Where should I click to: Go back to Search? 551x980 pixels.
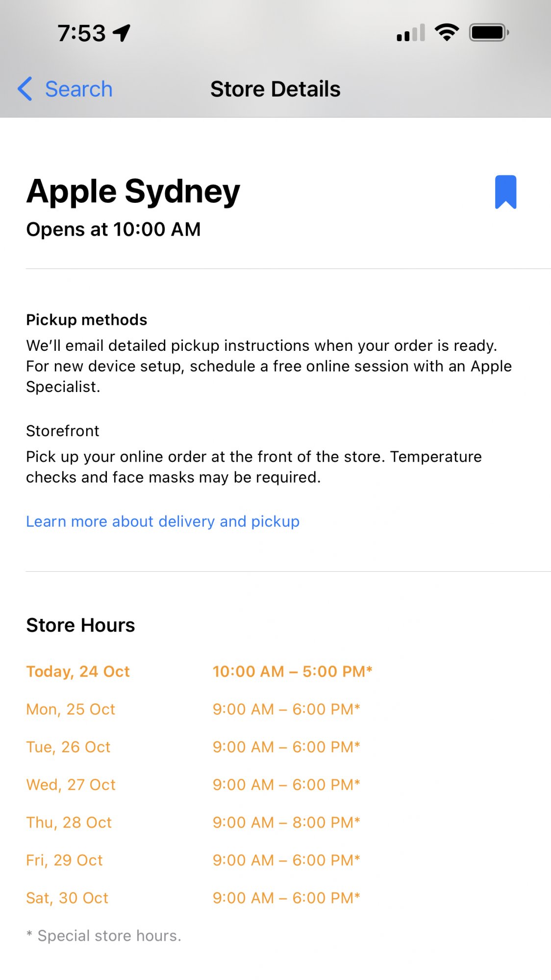pyautogui.click(x=78, y=89)
